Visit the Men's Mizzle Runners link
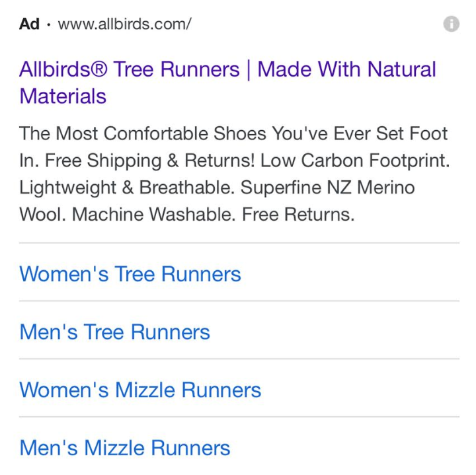Screen dimensions: 476x475 (x=125, y=448)
